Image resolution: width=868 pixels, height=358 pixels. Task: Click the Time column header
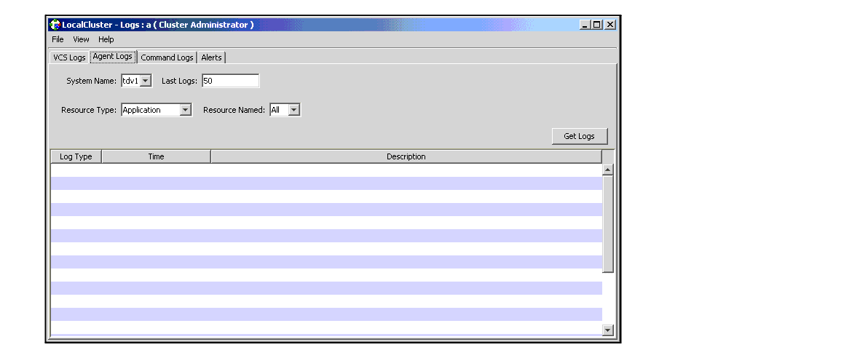pos(156,156)
